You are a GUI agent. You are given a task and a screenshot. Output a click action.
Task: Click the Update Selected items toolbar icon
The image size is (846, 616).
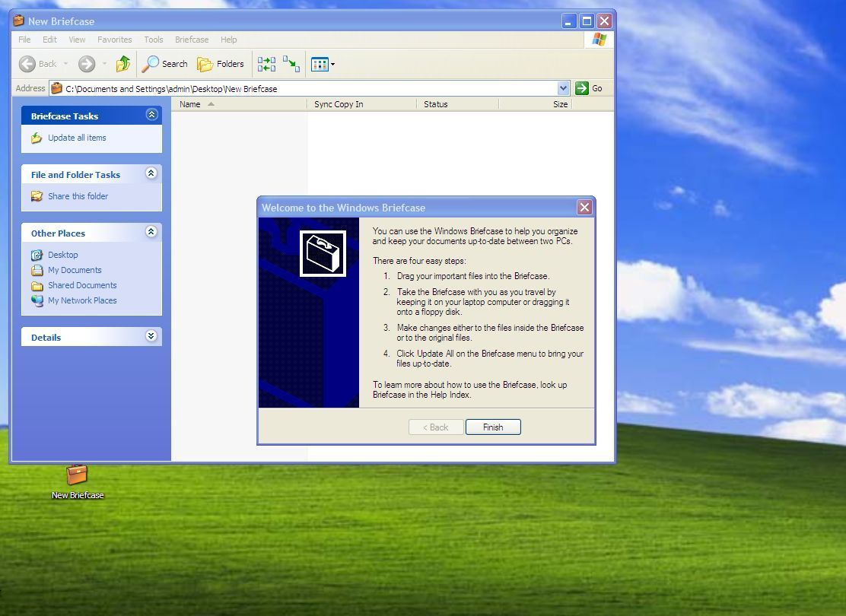tap(293, 64)
